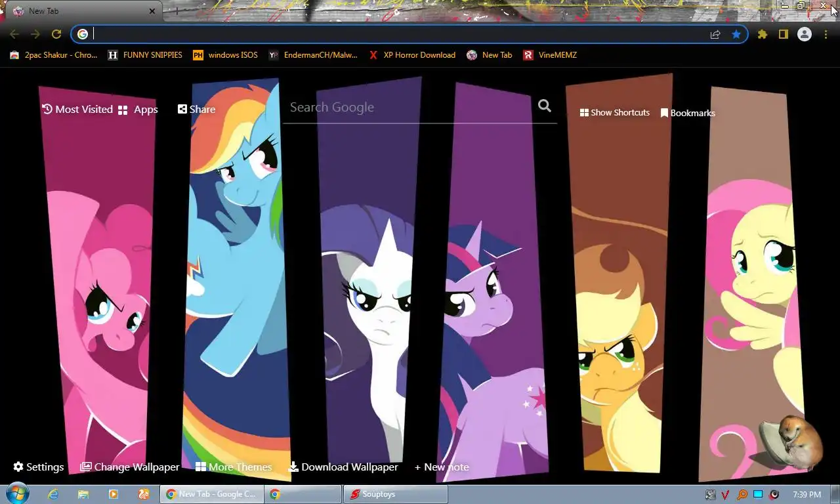Image resolution: width=840 pixels, height=504 pixels.
Task: Open the Most Visited list
Action: click(x=77, y=110)
